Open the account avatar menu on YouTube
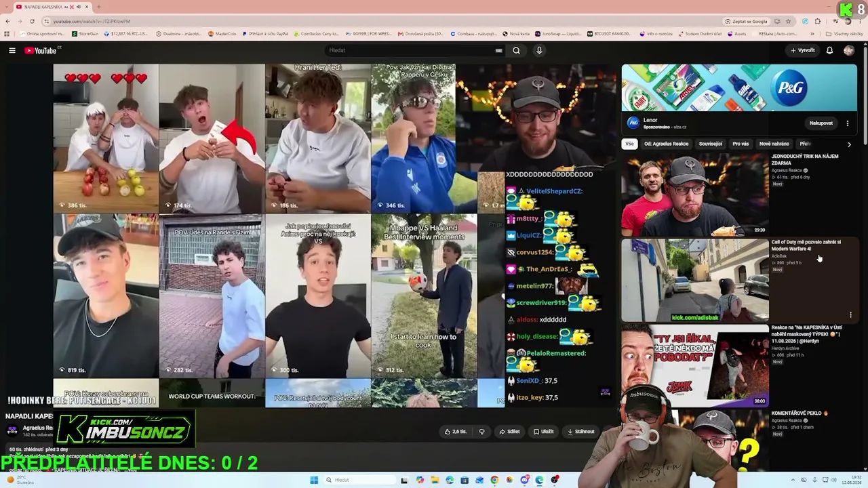This screenshot has width=868, height=488. point(849,51)
